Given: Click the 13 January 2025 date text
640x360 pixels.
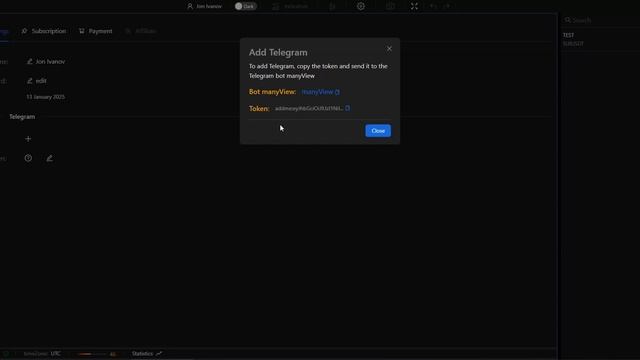Looking at the screenshot, I should (x=46, y=97).
